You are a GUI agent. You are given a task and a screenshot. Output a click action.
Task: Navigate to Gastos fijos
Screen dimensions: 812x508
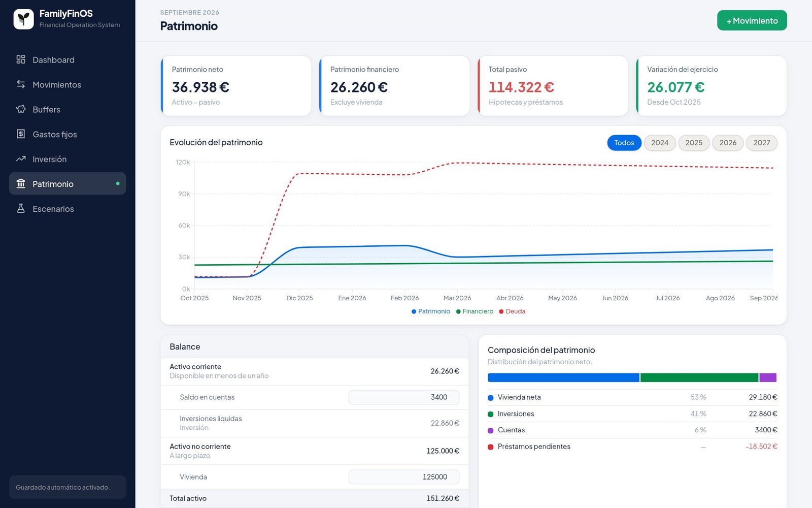click(67, 134)
